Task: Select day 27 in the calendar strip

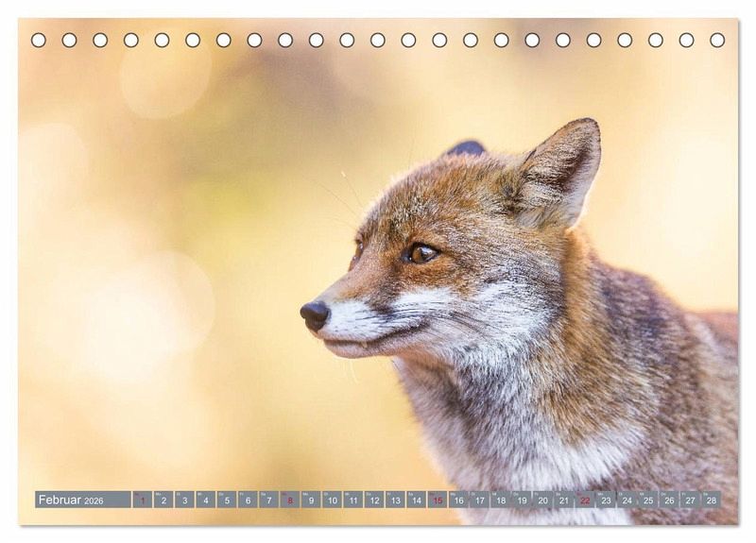Action: [690, 500]
